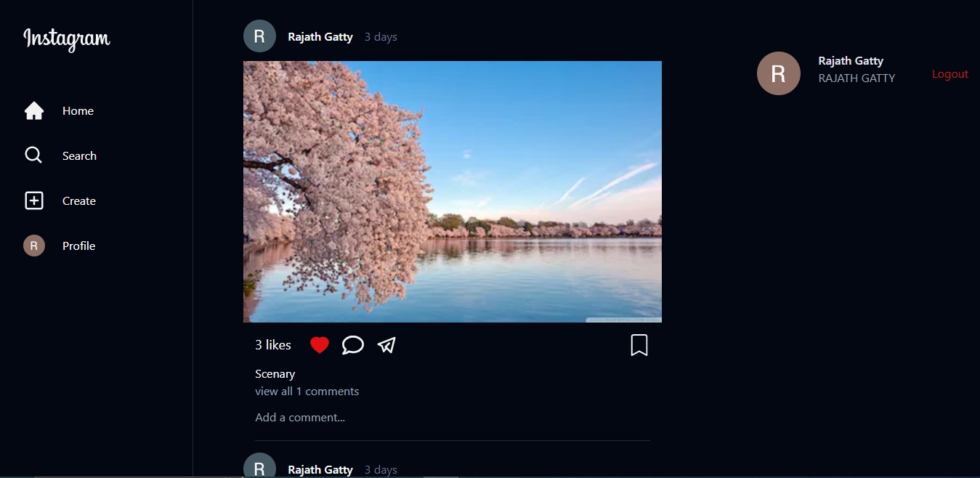Click Rajath Gatty's avatar on the post header
Image resolution: width=980 pixels, height=478 pixels.
pyautogui.click(x=259, y=35)
